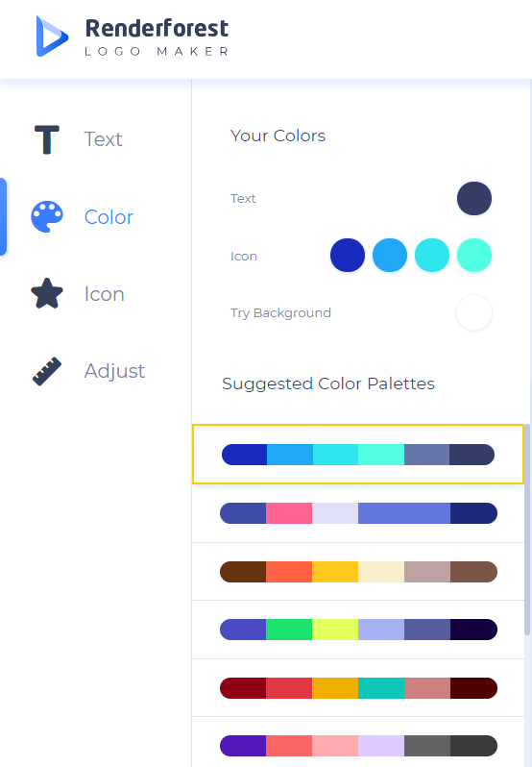Viewport: 532px width, 767px height.
Task: Apply the dark red and teal palette
Action: [x=358, y=688]
